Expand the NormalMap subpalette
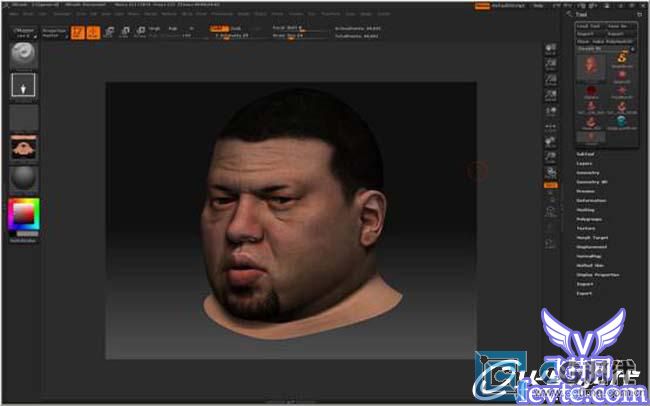Image resolution: width=650 pixels, height=406 pixels. (x=589, y=256)
